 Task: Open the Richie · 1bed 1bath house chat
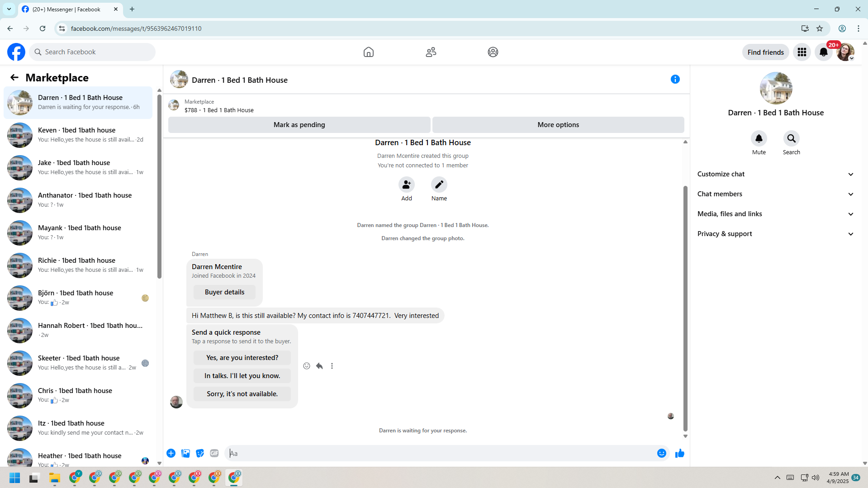point(78,265)
